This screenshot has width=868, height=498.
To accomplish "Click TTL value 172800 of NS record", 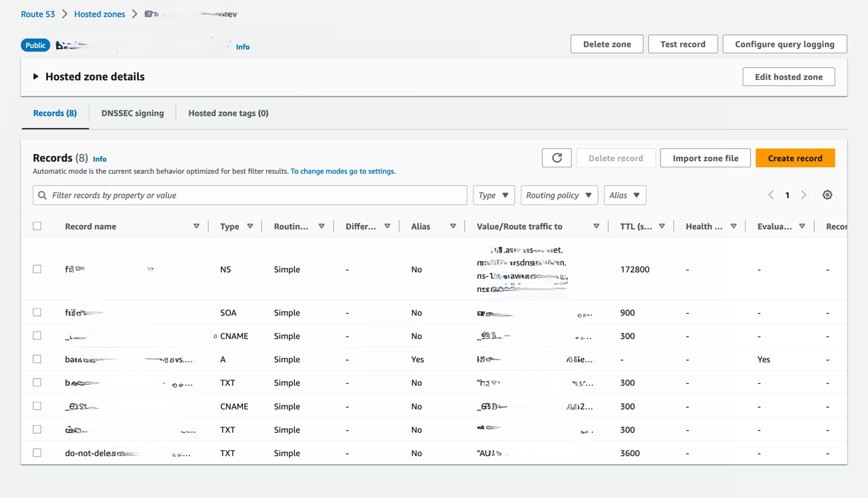I will click(x=635, y=270).
